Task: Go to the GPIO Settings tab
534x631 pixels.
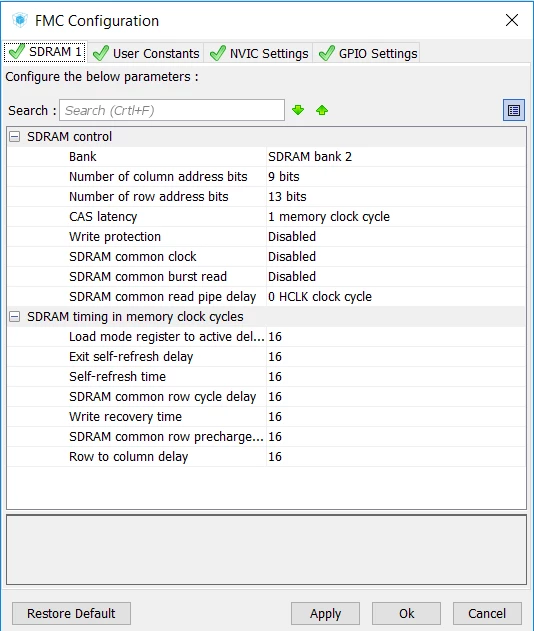Action: [367, 53]
